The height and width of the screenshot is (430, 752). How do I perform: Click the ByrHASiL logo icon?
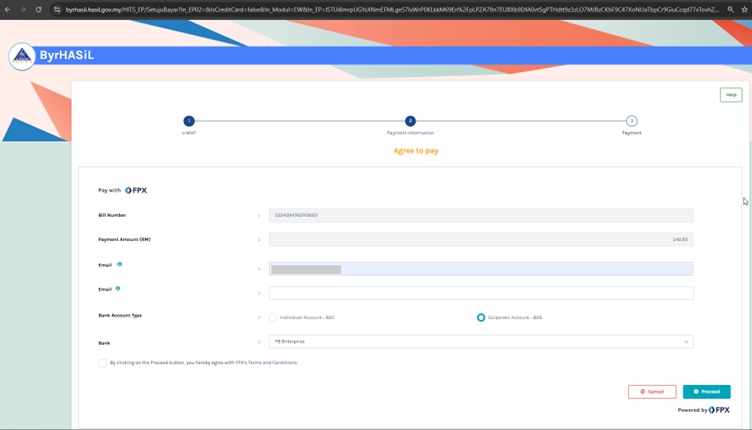point(22,56)
